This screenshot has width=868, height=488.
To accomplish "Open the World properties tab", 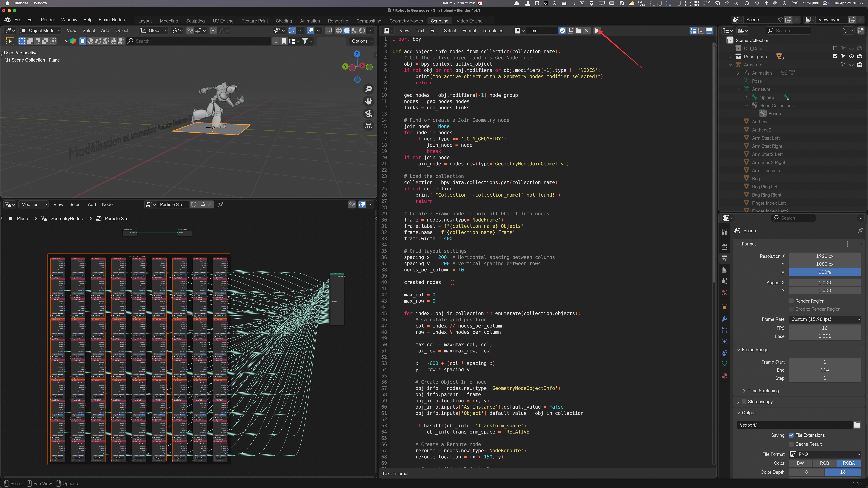I will point(725,292).
